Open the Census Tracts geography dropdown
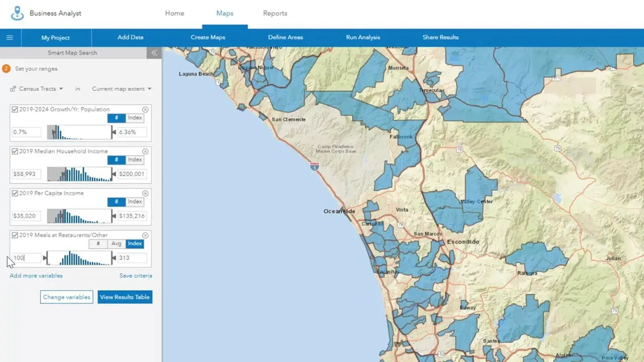The height and width of the screenshot is (362, 644). coord(37,89)
